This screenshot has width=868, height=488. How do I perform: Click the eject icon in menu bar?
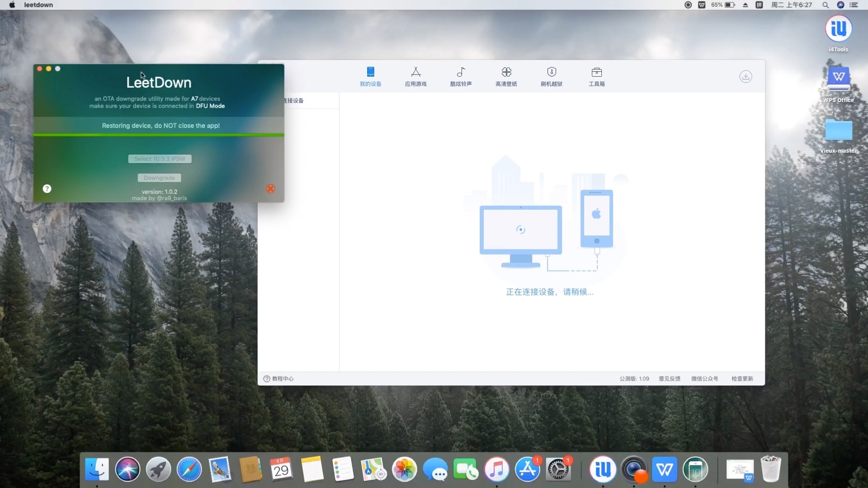(x=745, y=5)
